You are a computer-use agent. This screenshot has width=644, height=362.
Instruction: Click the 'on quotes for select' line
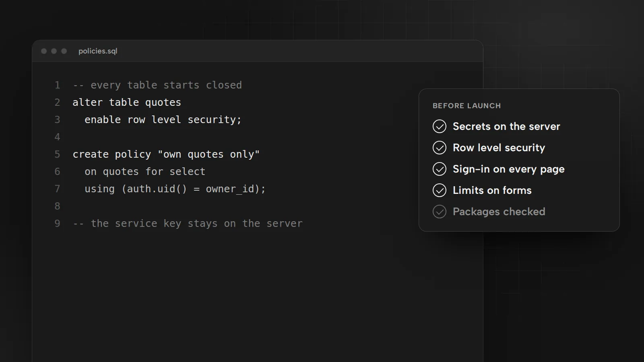[x=145, y=172]
